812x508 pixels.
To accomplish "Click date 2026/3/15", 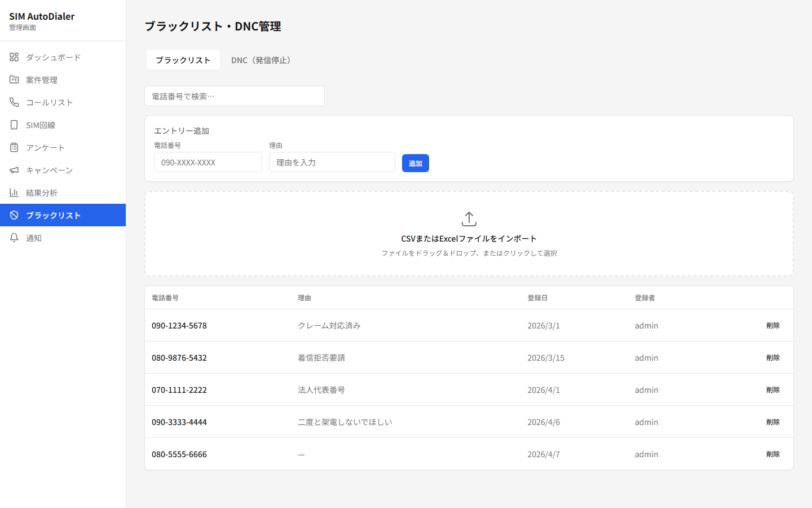I will pos(546,358).
